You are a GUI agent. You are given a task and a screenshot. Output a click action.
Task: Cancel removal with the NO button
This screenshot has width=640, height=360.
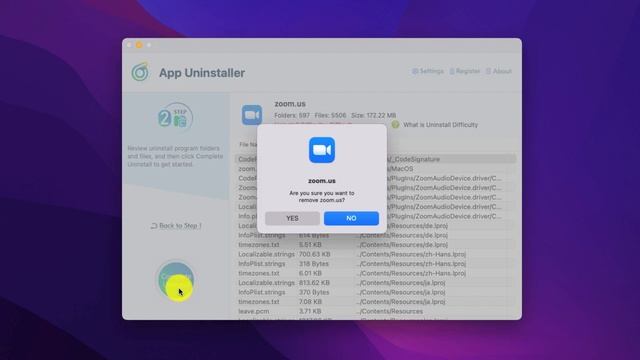(x=351, y=218)
